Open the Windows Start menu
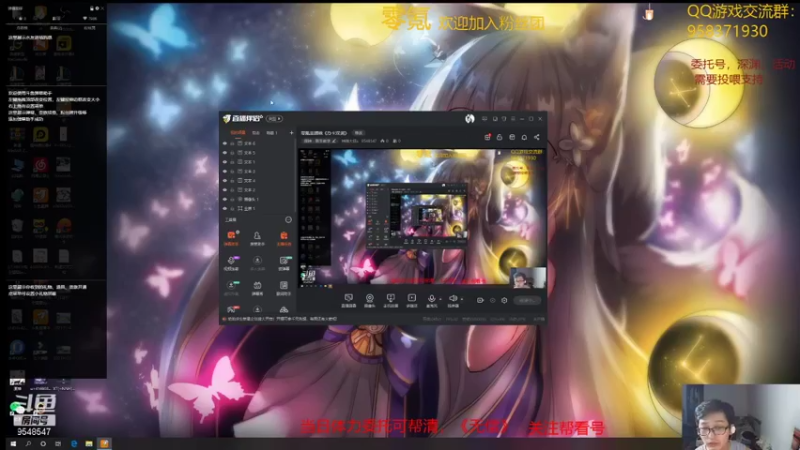The height and width of the screenshot is (450, 800). pos(13,444)
